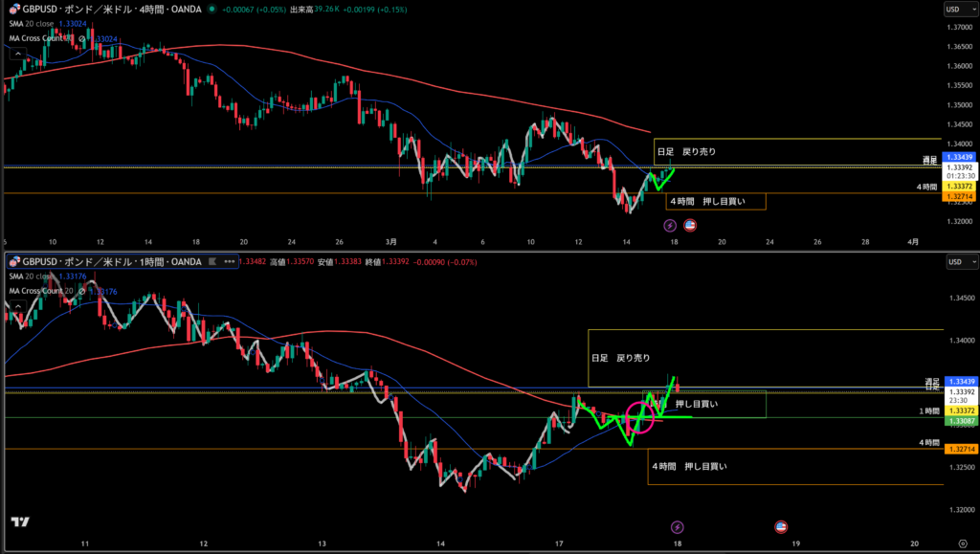
Task: Click the purple lightning event icon on the 4-hour chart
Action: [x=670, y=226]
